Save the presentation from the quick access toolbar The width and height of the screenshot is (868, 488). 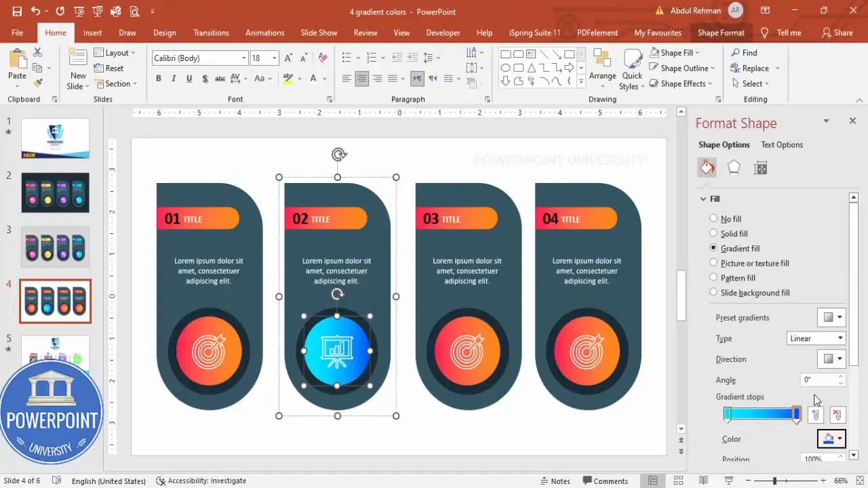coord(17,12)
